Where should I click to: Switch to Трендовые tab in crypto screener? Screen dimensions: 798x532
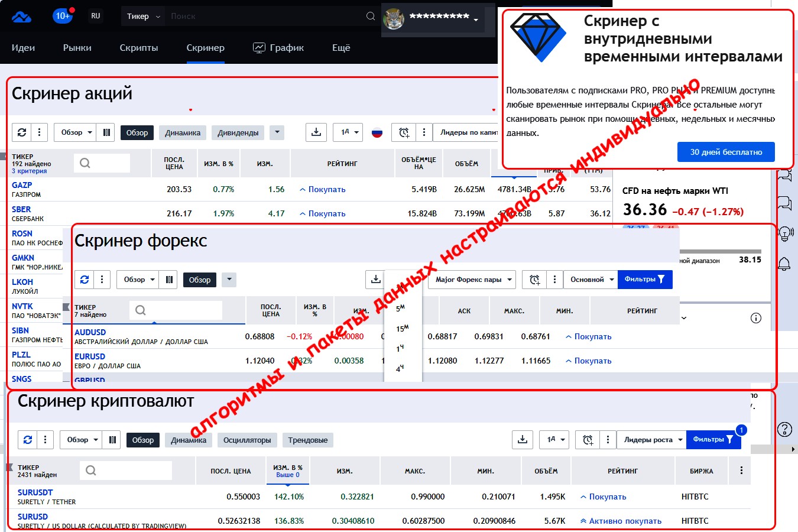[308, 440]
